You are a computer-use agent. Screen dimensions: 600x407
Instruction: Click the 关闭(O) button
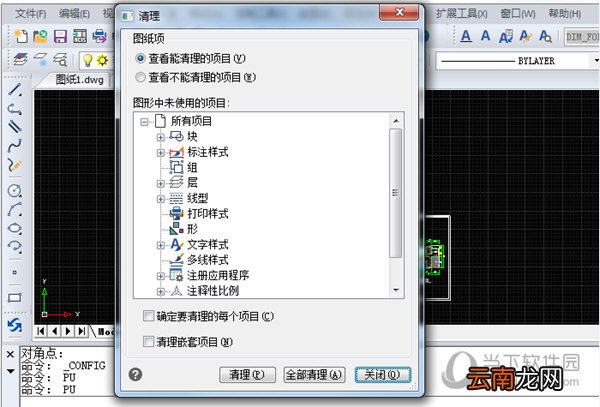(x=382, y=375)
